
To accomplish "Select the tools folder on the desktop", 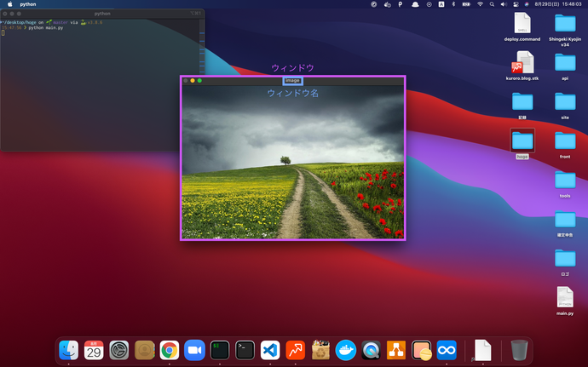I will 565,184.
